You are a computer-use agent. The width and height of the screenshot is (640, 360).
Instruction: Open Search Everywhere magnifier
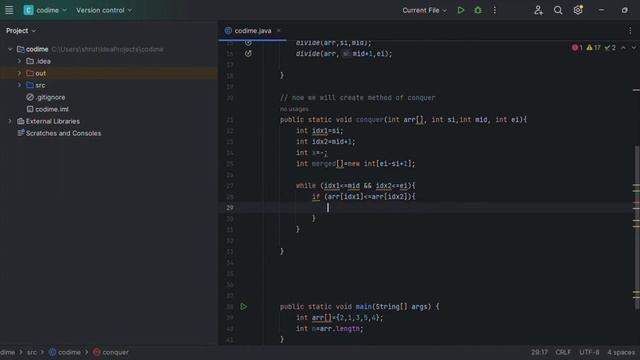click(558, 10)
